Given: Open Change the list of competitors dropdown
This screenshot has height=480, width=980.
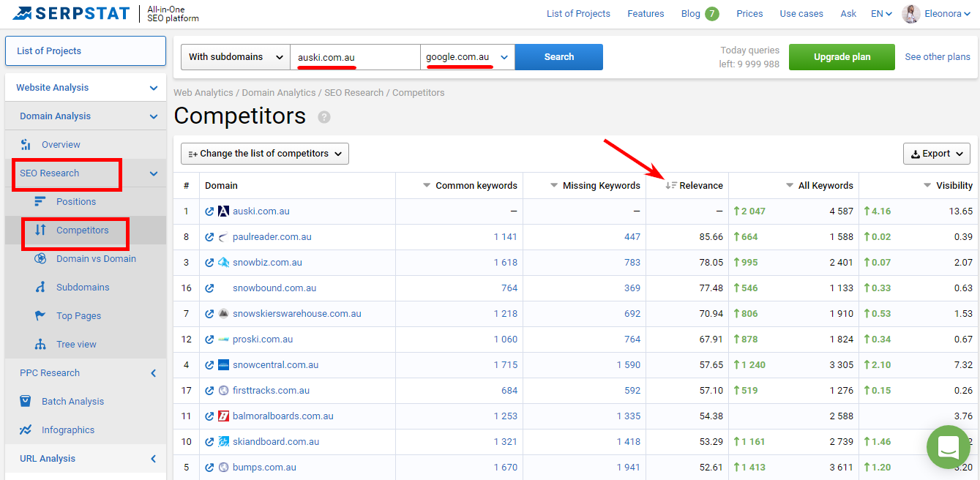Looking at the screenshot, I should click(x=265, y=154).
